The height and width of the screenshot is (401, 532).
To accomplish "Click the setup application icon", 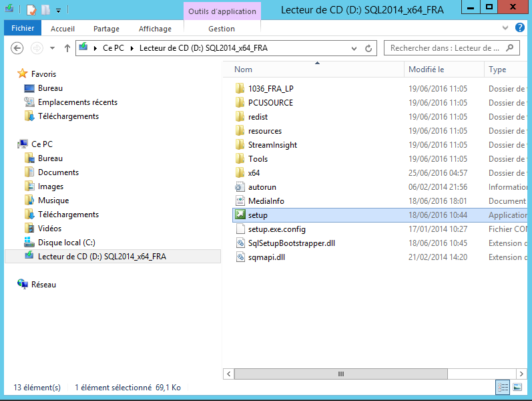I will pyautogui.click(x=240, y=215).
